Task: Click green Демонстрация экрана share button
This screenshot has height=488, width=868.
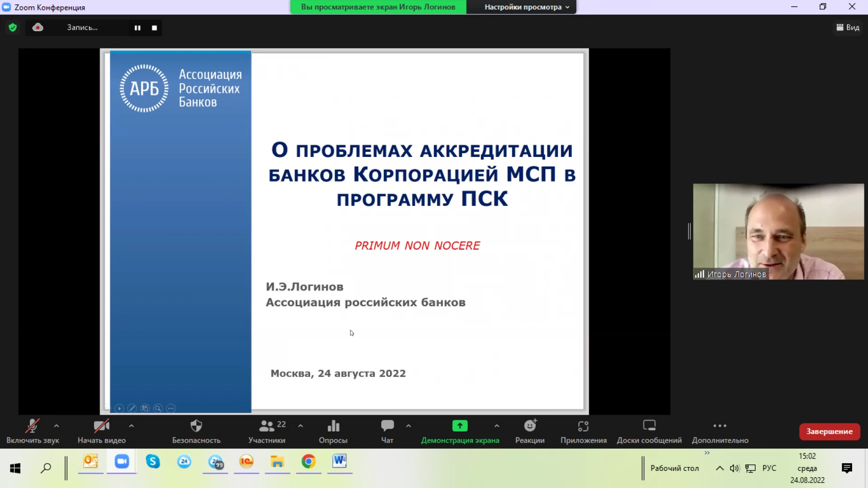Action: pyautogui.click(x=460, y=431)
